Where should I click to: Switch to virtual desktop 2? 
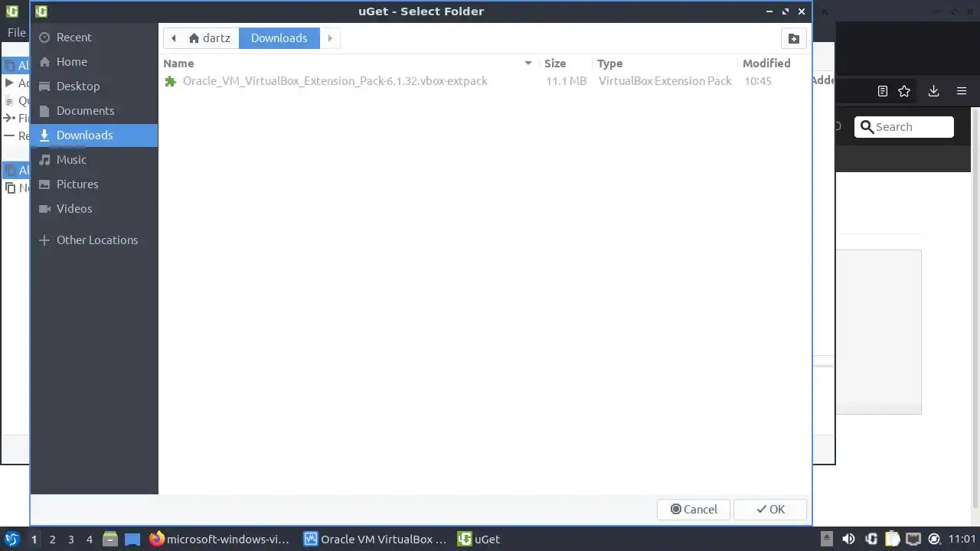pos(52,540)
